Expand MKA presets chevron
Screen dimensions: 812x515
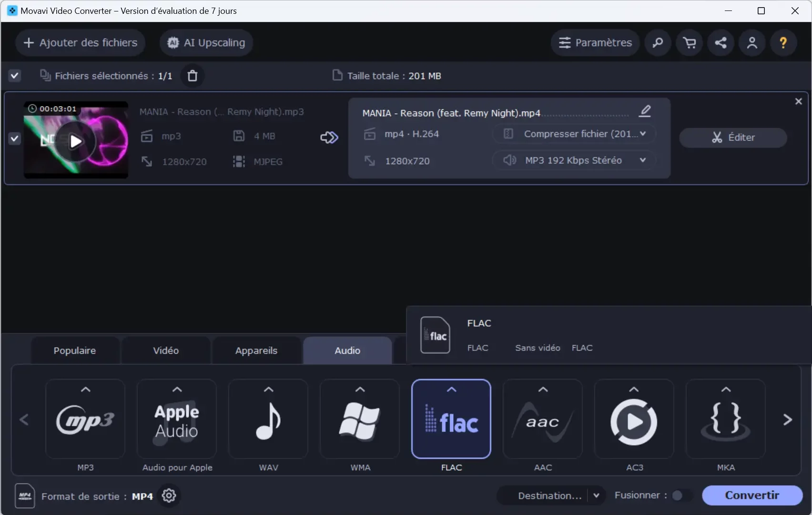[x=726, y=390]
